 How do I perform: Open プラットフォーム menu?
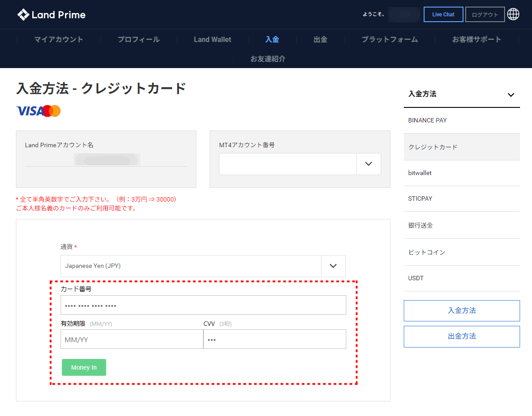pyautogui.click(x=390, y=39)
